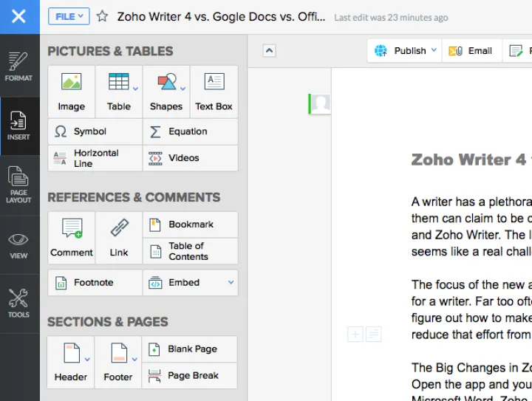Image resolution: width=532 pixels, height=401 pixels.
Task: Collapse the panel with the up arrow
Action: pyautogui.click(x=270, y=51)
